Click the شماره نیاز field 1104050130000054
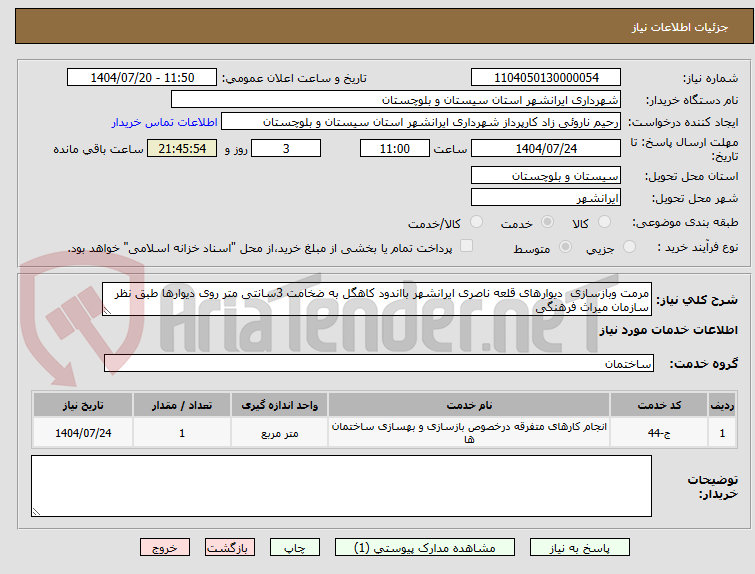This screenshot has height=574, width=755. click(x=546, y=78)
